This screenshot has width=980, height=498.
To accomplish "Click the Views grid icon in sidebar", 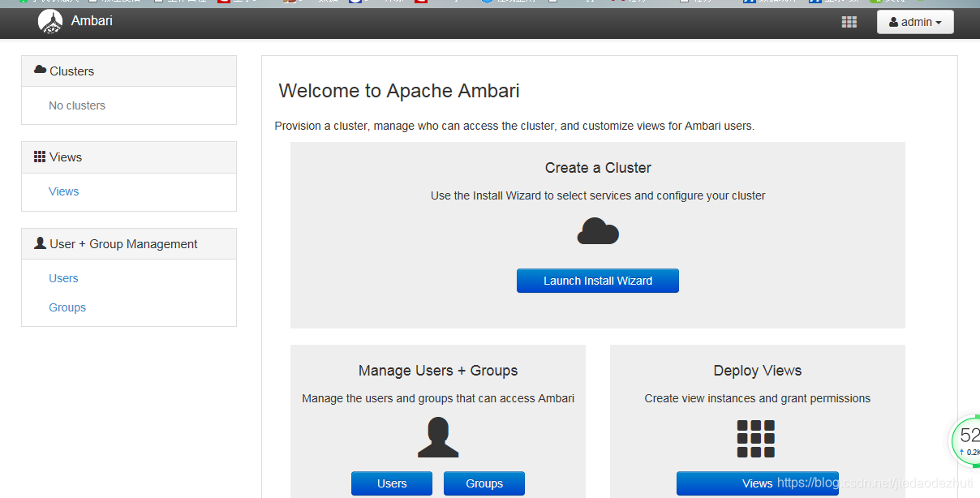I will pos(40,157).
